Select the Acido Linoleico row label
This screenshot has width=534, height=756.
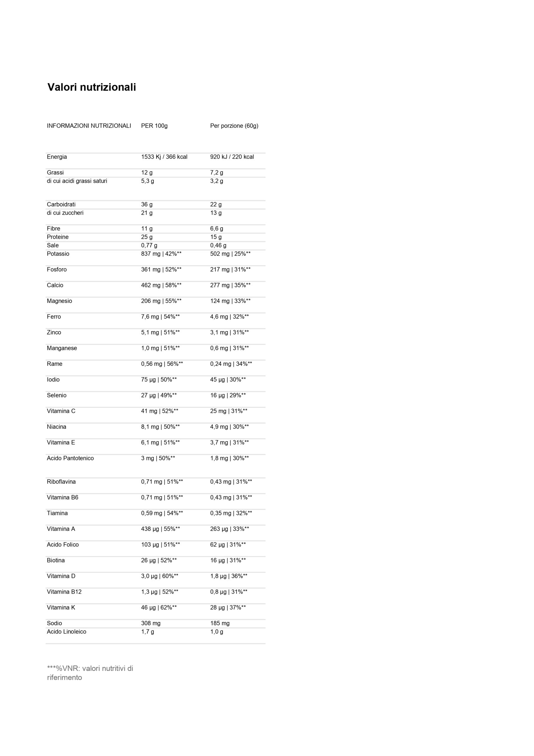point(66,632)
